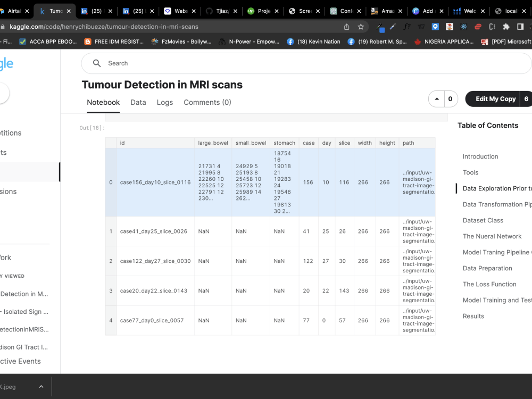
Task: Open the React Developer Tools extension icon
Action: pos(463,27)
